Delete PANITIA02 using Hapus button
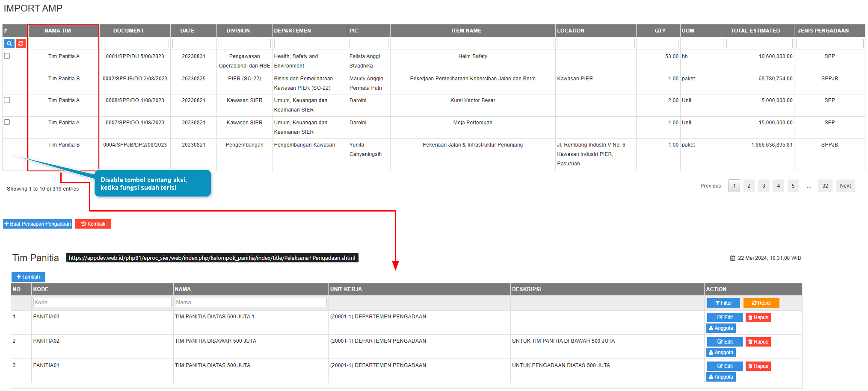 pos(758,342)
